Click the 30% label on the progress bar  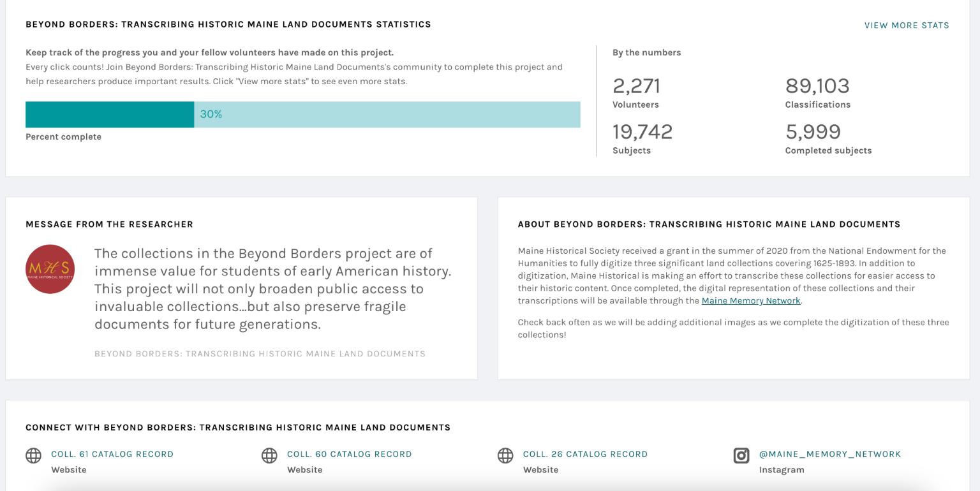[211, 115]
